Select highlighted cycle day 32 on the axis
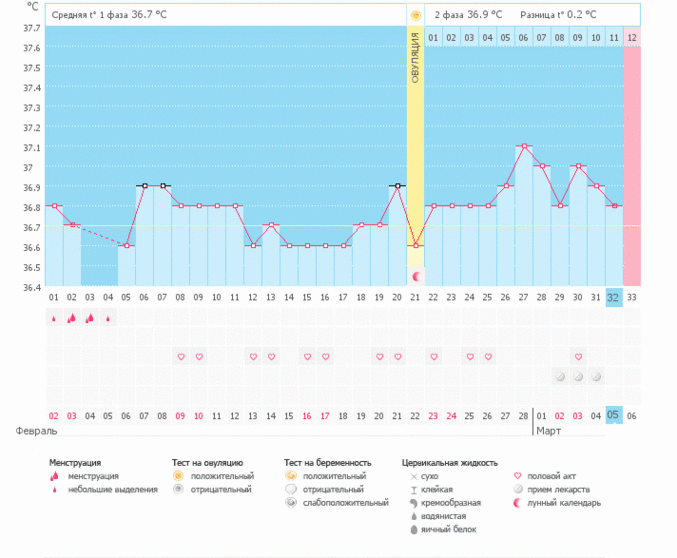 614,297
